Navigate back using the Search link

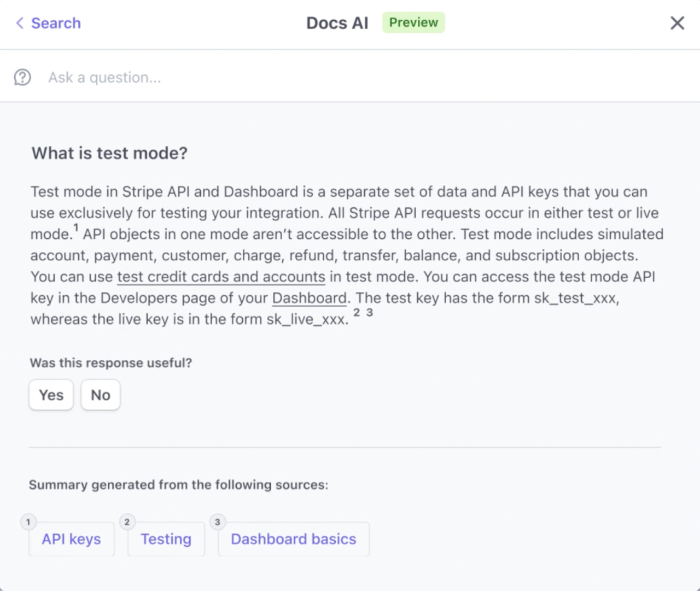coord(55,24)
